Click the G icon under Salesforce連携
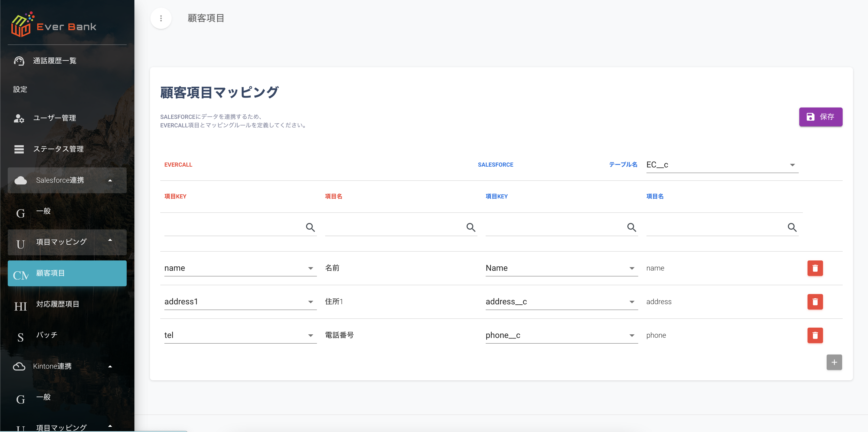This screenshot has height=432, width=868. pyautogui.click(x=21, y=213)
